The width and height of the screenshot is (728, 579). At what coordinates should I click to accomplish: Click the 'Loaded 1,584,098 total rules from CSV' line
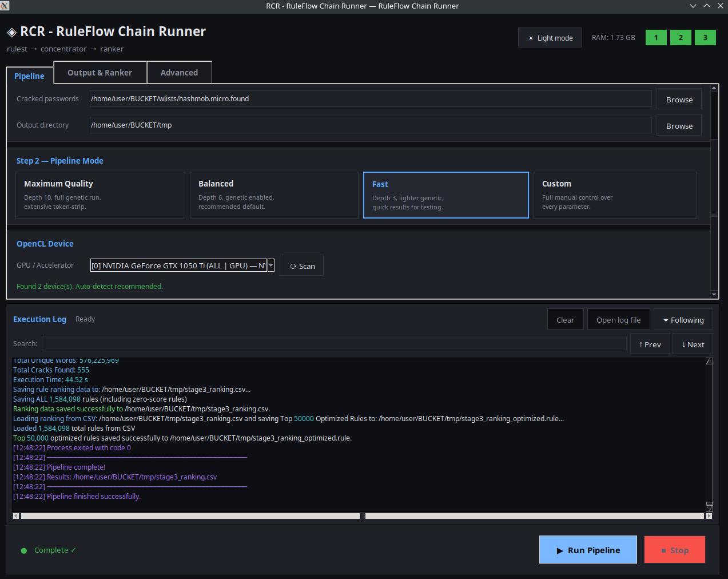click(x=74, y=428)
